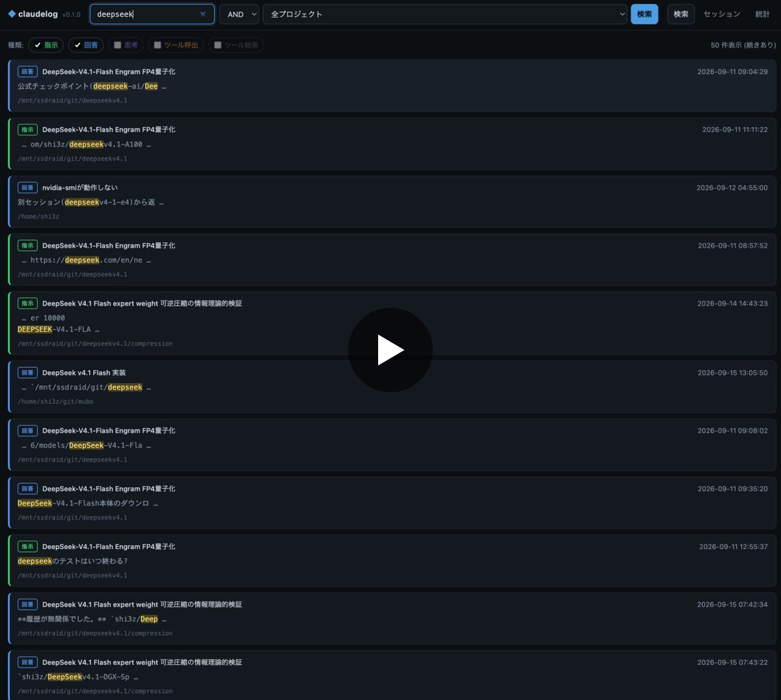781x700 pixels.
Task: Click the snippet "https://deepseek.com/en/ne"
Action: (x=86, y=260)
